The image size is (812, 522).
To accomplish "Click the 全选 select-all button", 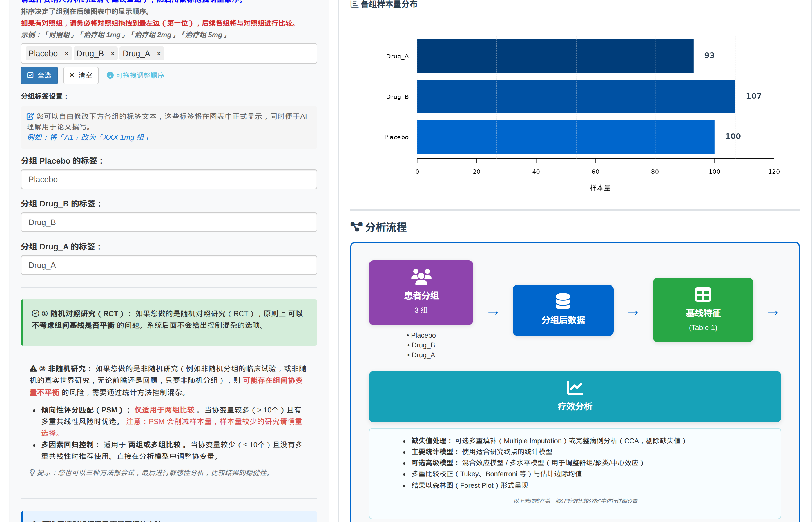I will (x=39, y=75).
